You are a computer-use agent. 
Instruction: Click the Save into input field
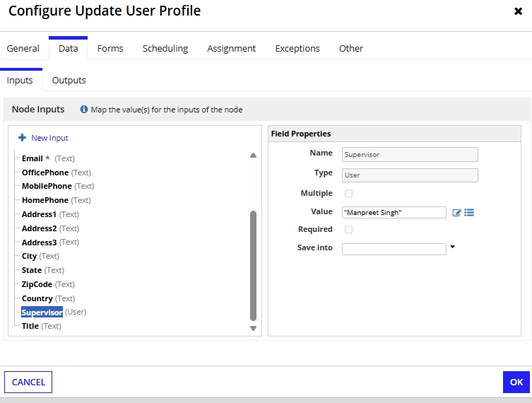(394, 249)
